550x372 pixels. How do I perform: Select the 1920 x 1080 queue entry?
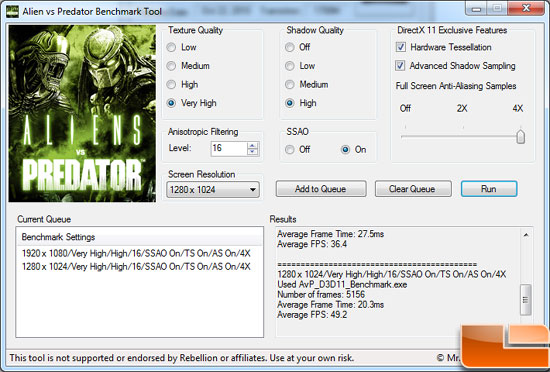click(136, 253)
